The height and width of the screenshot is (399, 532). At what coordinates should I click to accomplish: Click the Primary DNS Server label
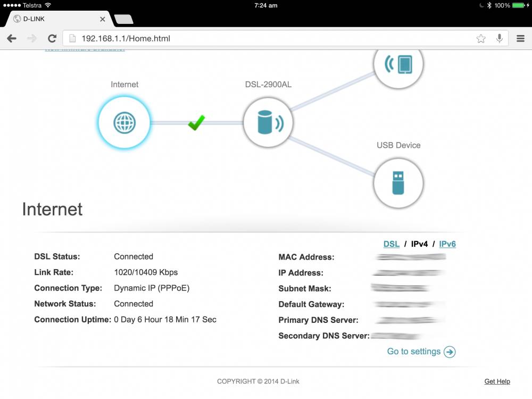click(318, 320)
